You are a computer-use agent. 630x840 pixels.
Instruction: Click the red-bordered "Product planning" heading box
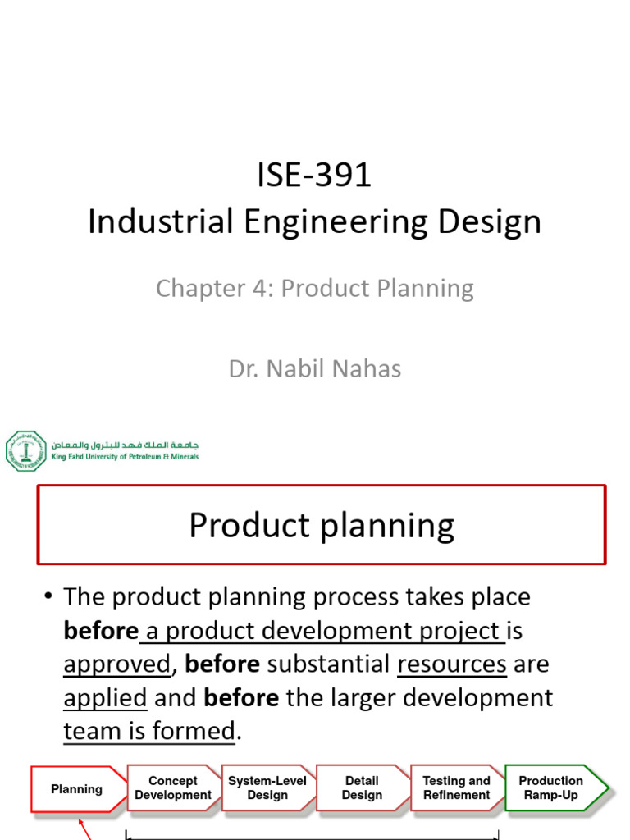pos(322,525)
